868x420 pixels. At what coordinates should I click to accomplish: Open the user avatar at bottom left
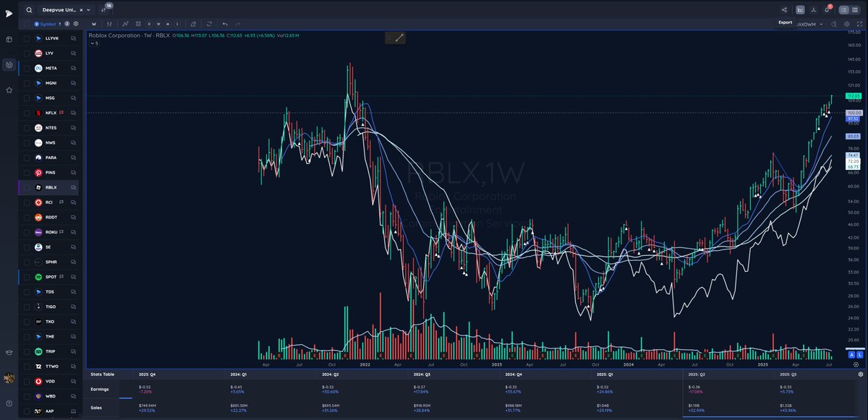9,378
